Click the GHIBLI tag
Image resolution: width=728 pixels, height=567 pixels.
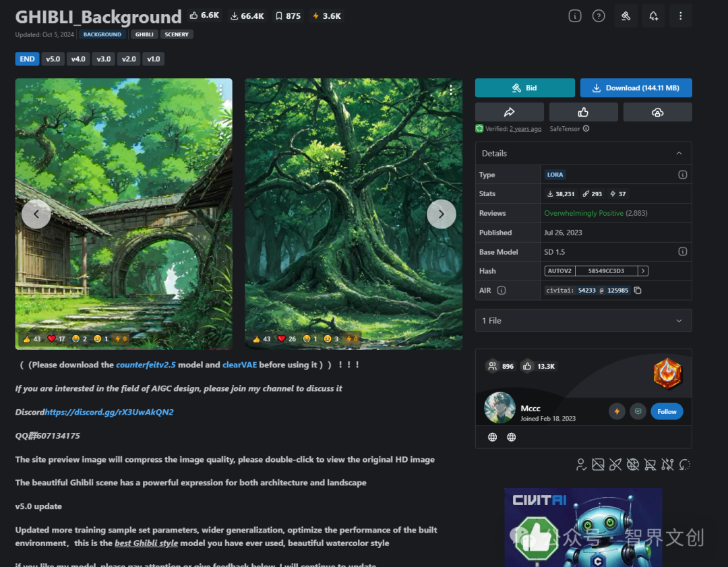pos(144,34)
